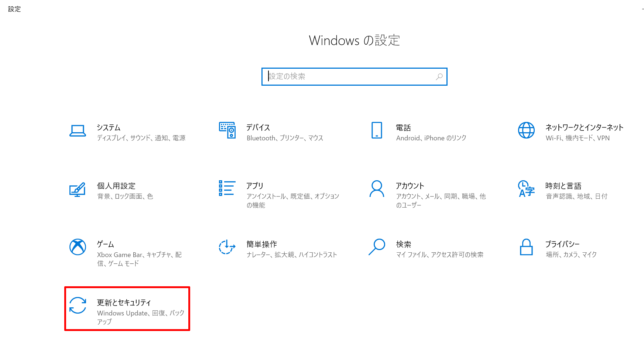Open the アプリ settings heading
Image resolution: width=644 pixels, height=338 pixels.
(255, 186)
